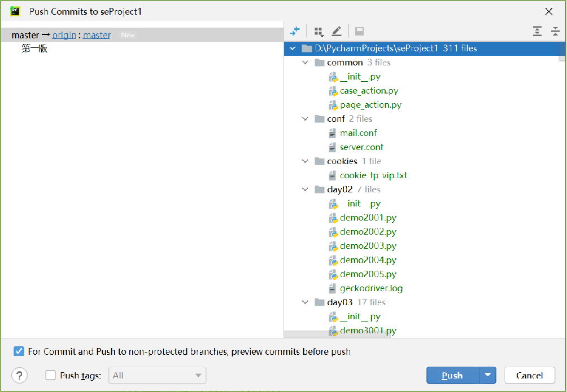Click the case_action.py Python file icon

pyautogui.click(x=333, y=91)
